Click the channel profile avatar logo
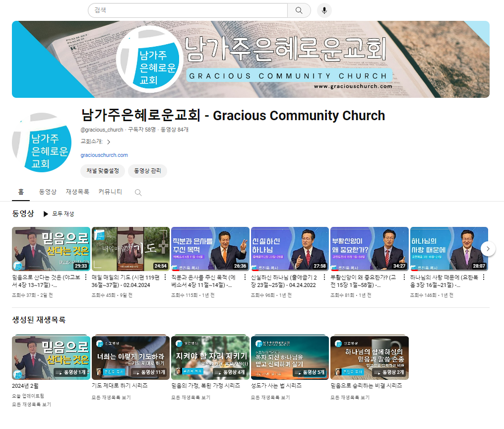The width and height of the screenshot is (504, 429). coord(43,143)
